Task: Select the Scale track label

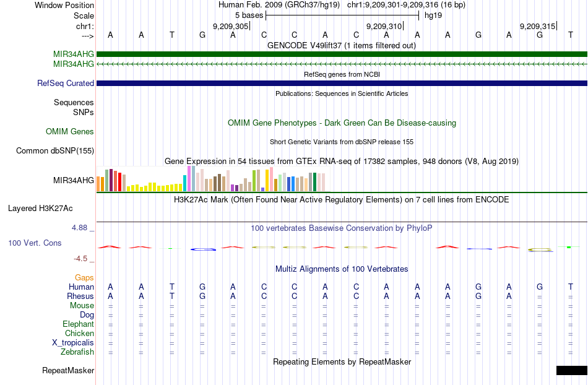Action: click(84, 15)
